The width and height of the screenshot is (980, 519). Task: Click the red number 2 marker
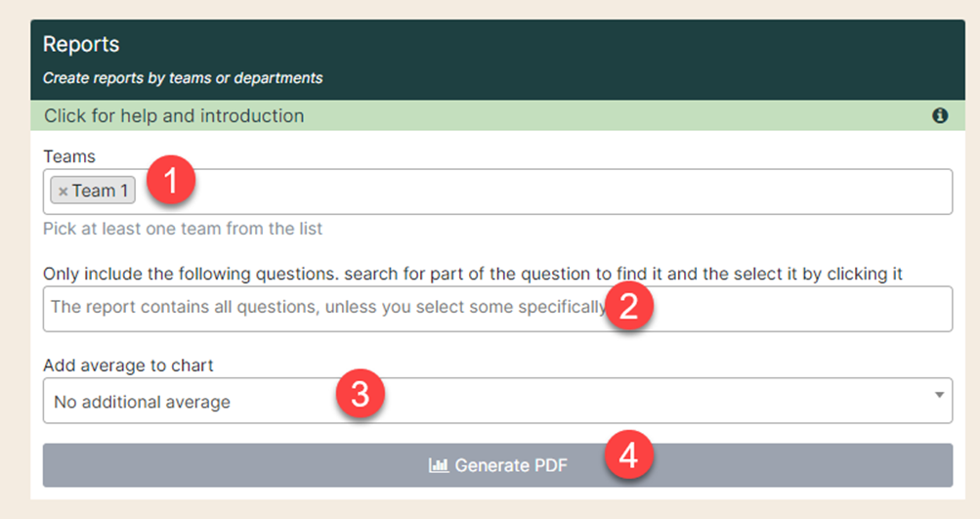coord(629,306)
